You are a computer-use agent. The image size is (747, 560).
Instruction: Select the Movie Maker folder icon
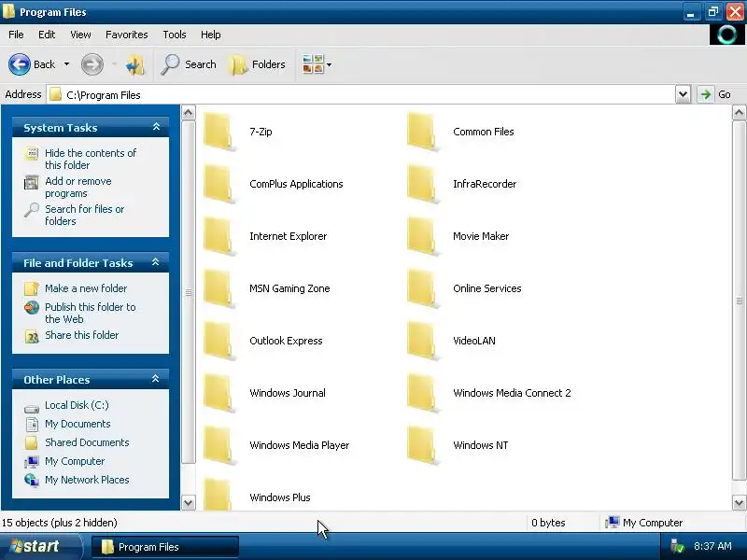pyautogui.click(x=423, y=236)
